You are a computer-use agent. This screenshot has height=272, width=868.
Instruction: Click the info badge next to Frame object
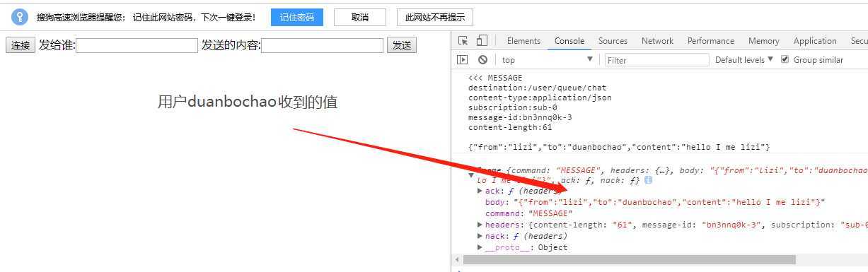(648, 181)
